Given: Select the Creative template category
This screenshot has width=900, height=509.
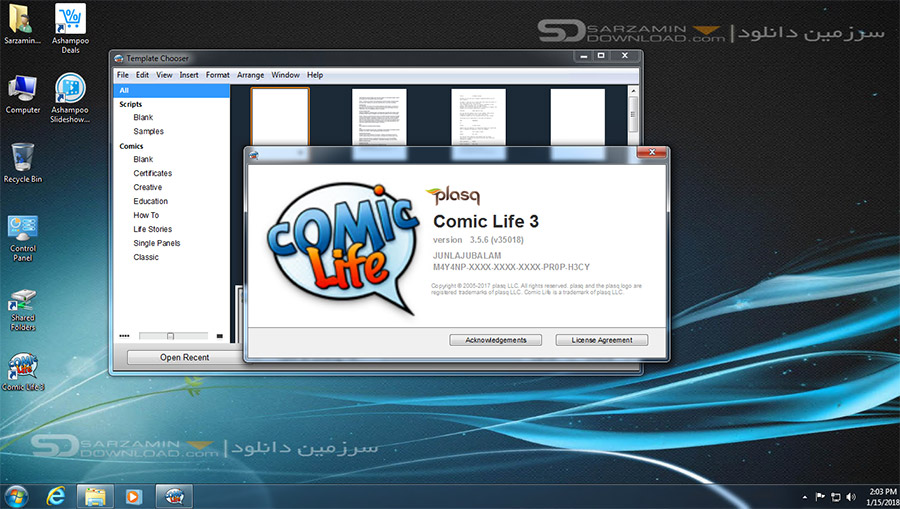Looking at the screenshot, I should tap(148, 188).
